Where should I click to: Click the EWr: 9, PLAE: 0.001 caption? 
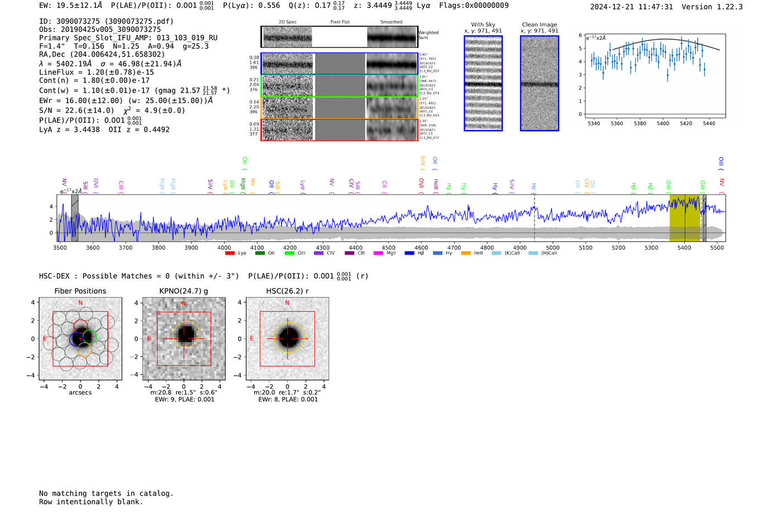point(184,399)
